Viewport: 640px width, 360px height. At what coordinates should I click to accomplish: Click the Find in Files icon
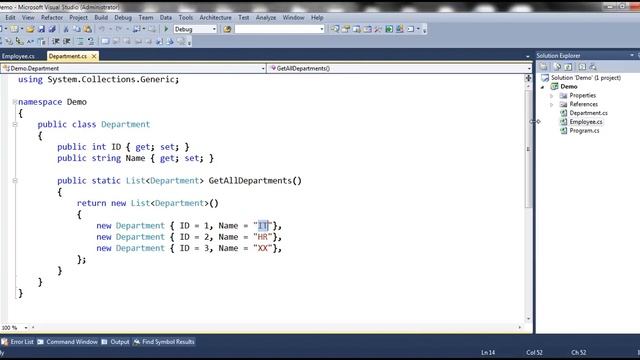pos(227,29)
